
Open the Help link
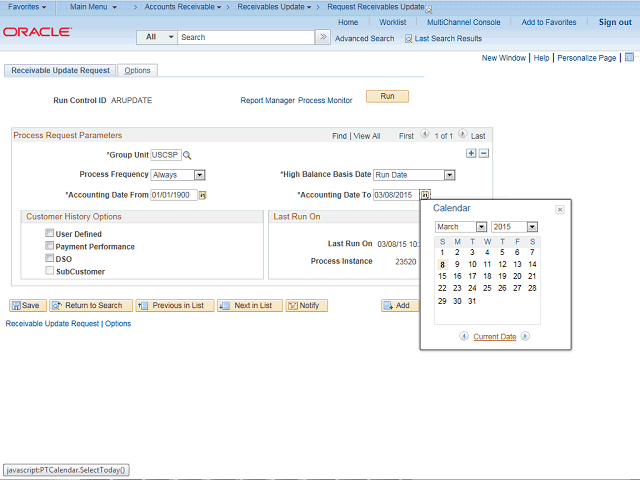pos(541,58)
